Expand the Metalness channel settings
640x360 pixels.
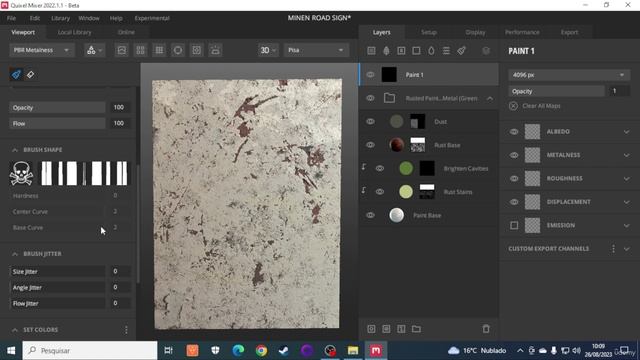[627, 155]
